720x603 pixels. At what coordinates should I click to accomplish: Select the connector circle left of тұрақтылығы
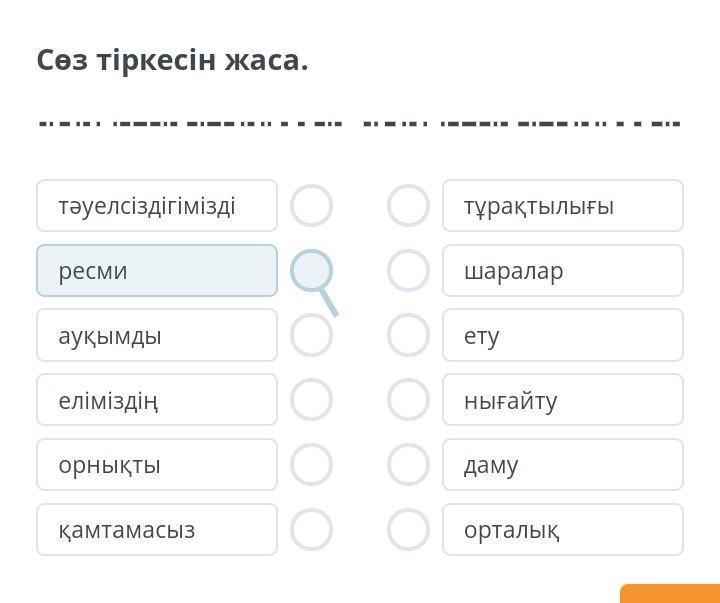click(408, 205)
